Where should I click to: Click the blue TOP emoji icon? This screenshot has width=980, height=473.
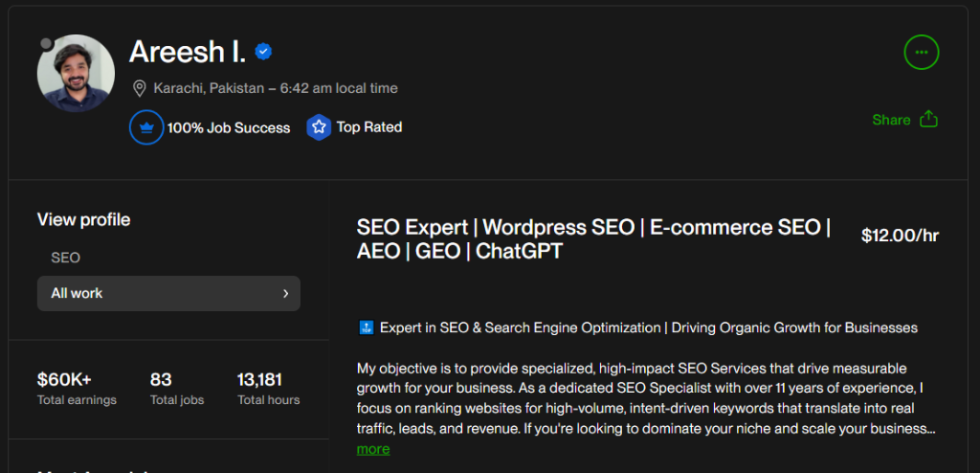coord(365,327)
